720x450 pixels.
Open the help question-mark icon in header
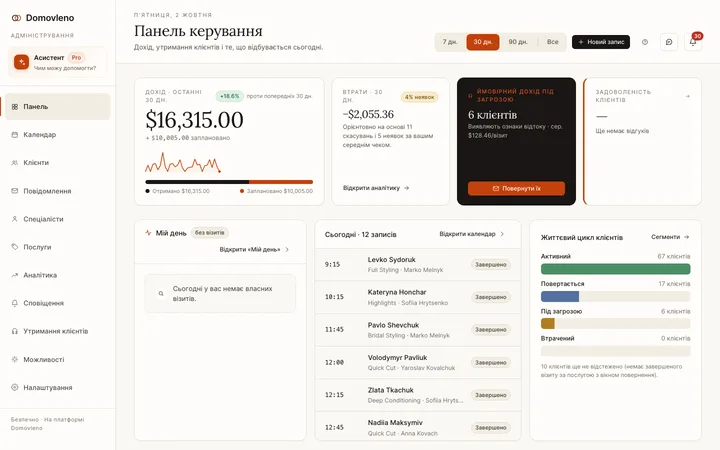pyautogui.click(x=645, y=42)
